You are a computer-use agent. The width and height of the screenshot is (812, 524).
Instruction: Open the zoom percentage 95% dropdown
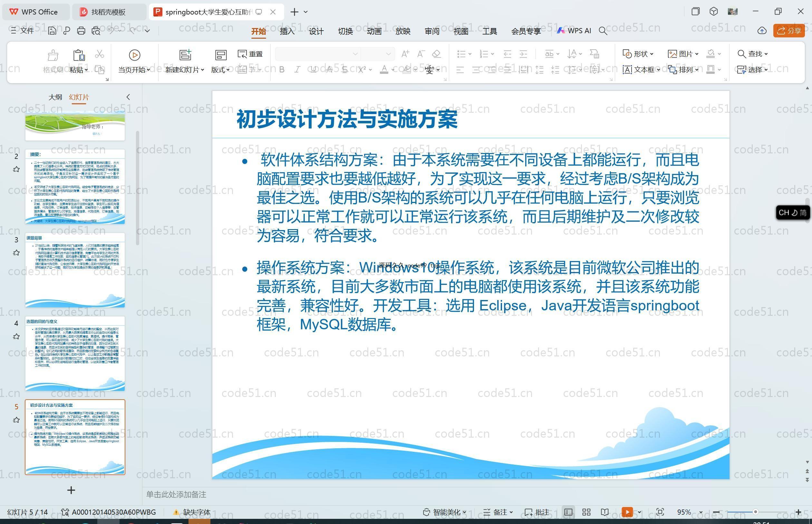click(x=701, y=512)
